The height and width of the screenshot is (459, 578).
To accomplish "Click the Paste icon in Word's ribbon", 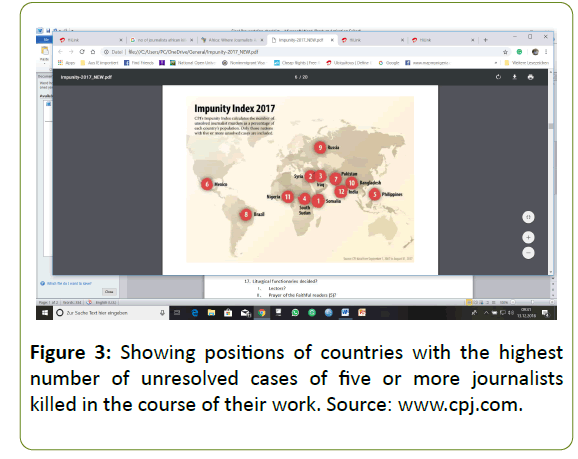I will [x=45, y=52].
